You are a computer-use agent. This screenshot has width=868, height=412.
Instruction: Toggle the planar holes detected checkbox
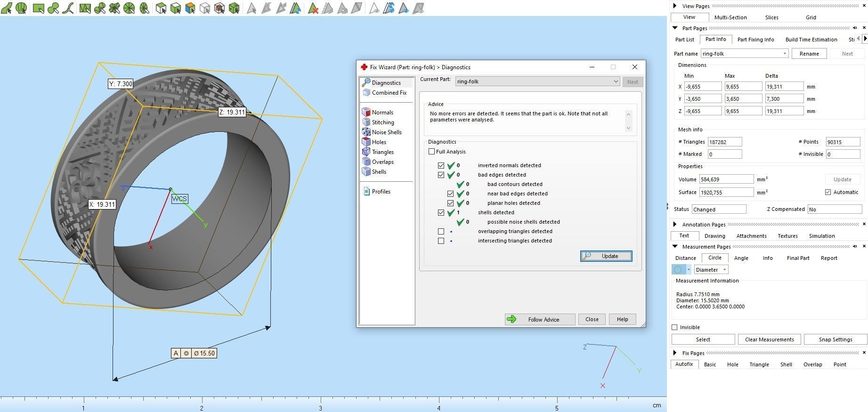tap(450, 203)
